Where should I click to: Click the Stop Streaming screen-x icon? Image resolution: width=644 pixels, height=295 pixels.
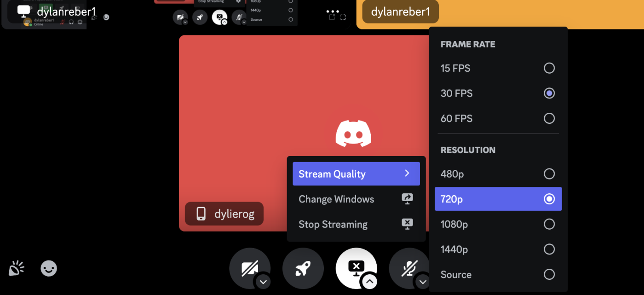(x=407, y=224)
